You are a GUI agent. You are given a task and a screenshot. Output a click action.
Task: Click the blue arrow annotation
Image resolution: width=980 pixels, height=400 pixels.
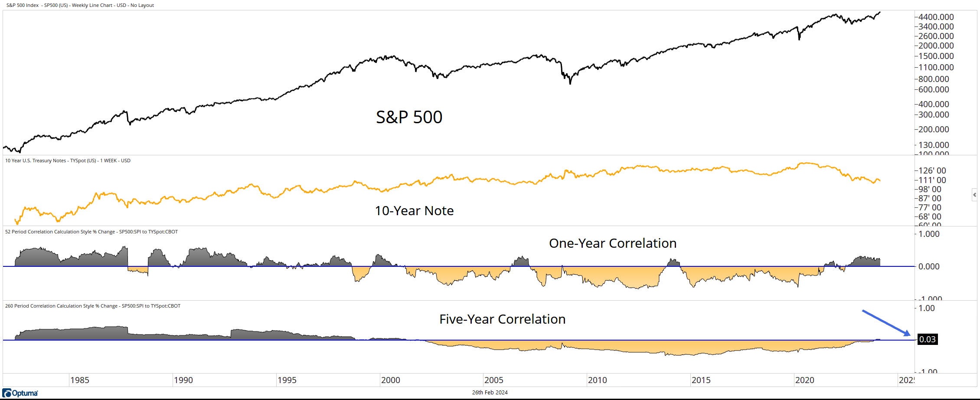tap(886, 323)
